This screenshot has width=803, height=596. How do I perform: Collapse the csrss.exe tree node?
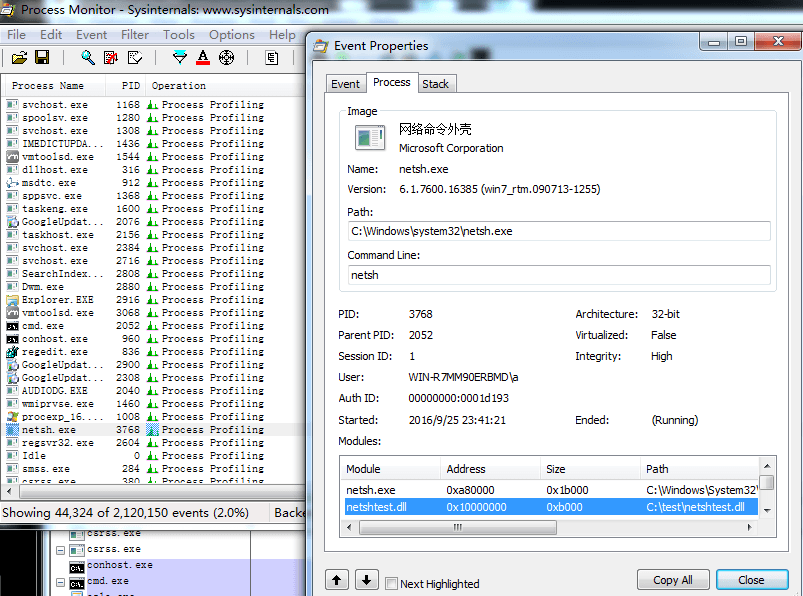pyautogui.click(x=60, y=550)
